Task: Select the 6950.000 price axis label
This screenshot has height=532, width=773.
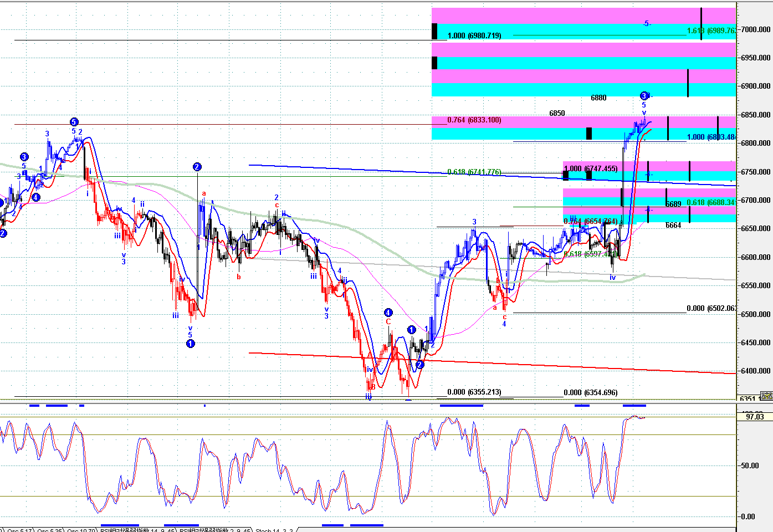Action: click(x=755, y=58)
